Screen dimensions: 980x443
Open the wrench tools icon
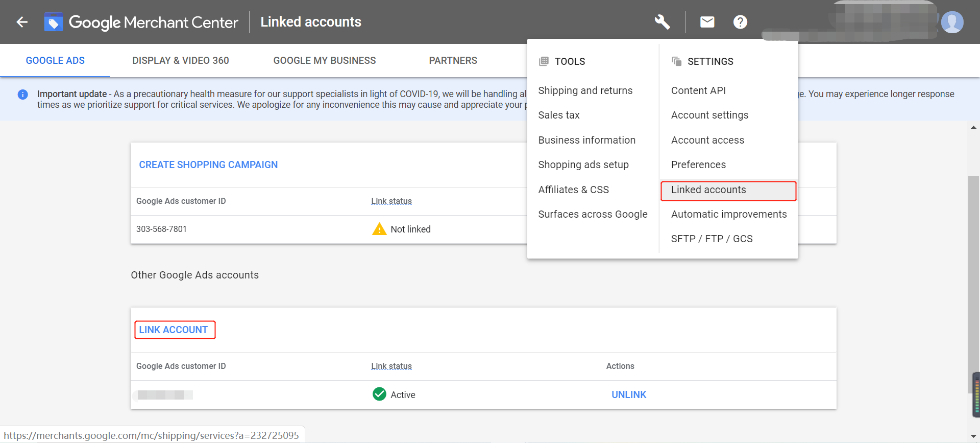click(x=662, y=22)
